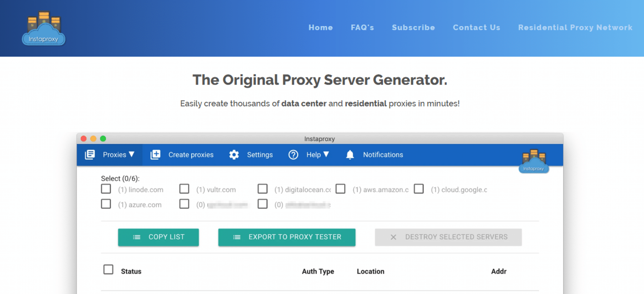
Task: Click list icon on COPY LIST button
Action: tap(136, 237)
